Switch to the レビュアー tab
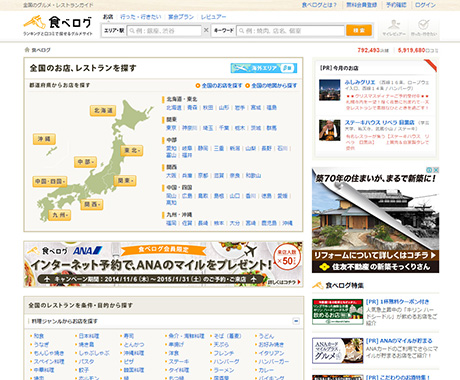Image resolution: width=460 pixels, height=380 pixels. [213, 17]
